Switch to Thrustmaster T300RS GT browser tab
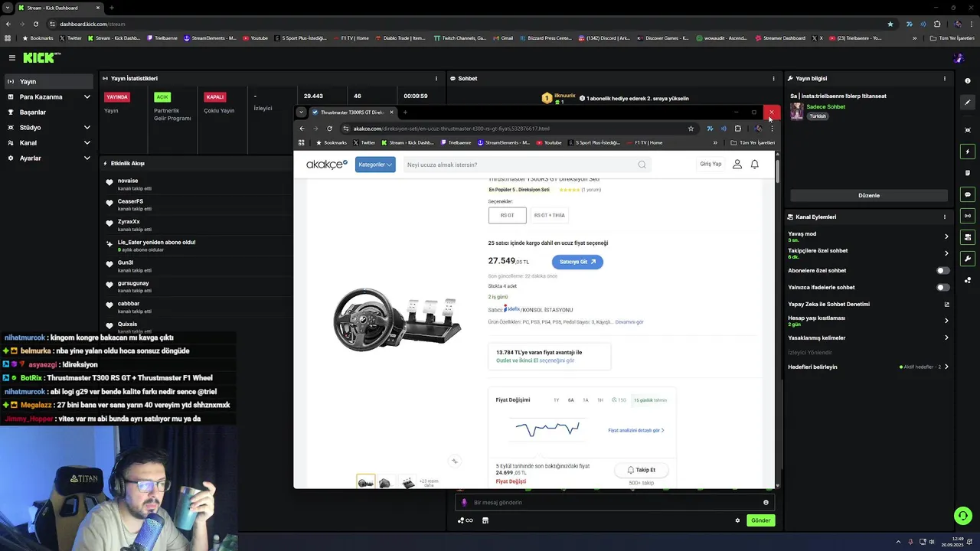This screenshot has width=980, height=551. pyautogui.click(x=352, y=112)
